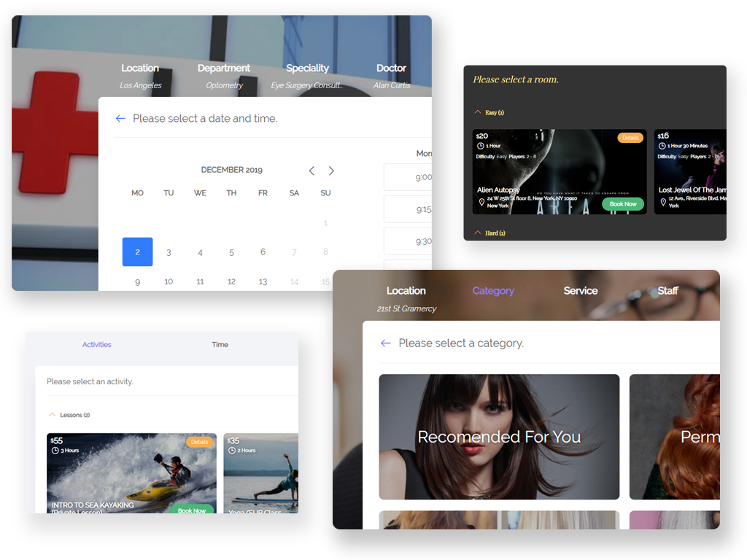Screen dimensions: 747x560
Task: Click Details badge on Alien Autopsy room
Action: click(630, 138)
